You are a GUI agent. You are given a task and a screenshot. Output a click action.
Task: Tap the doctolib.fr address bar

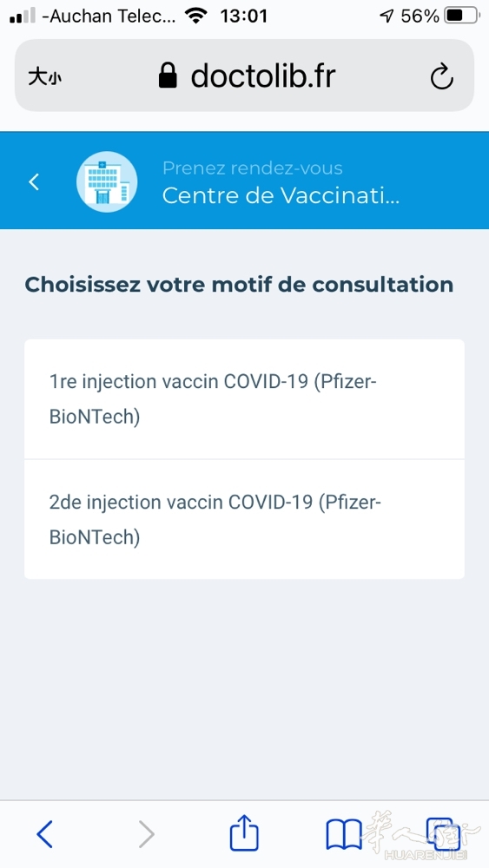pos(244,76)
